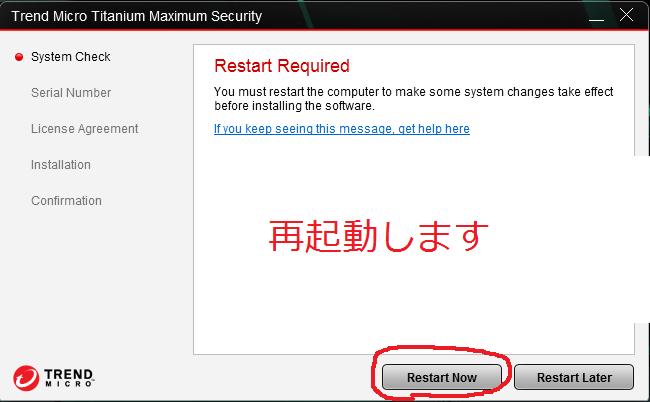Choose the Restart Later button
Screen dimensions: 650x402
point(574,377)
